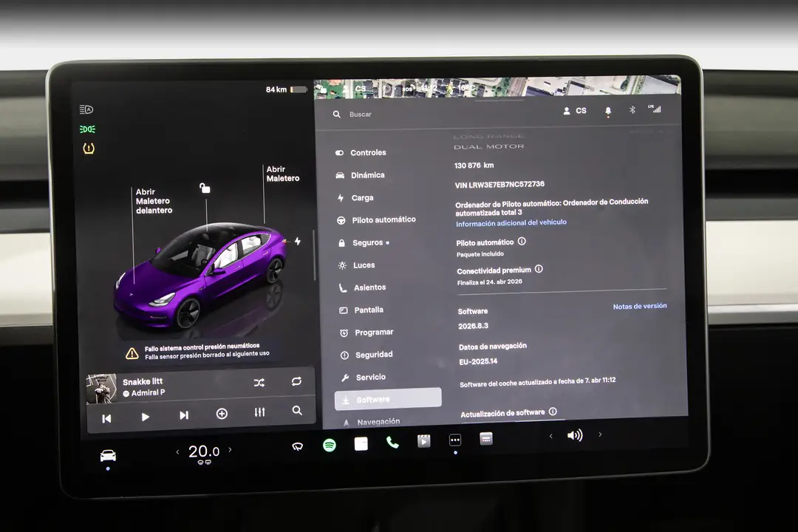Open Bluetooth settings icon
This screenshot has width=798, height=532.
point(632,110)
